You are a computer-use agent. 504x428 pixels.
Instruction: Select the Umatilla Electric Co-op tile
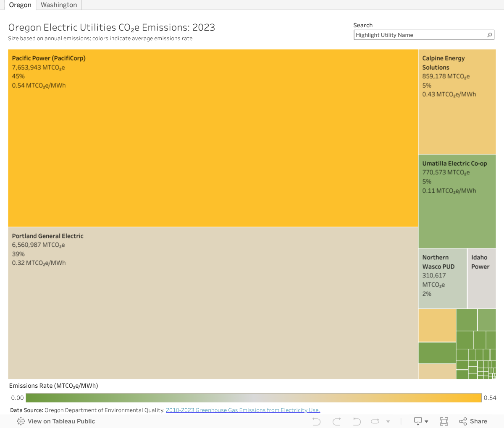457,201
